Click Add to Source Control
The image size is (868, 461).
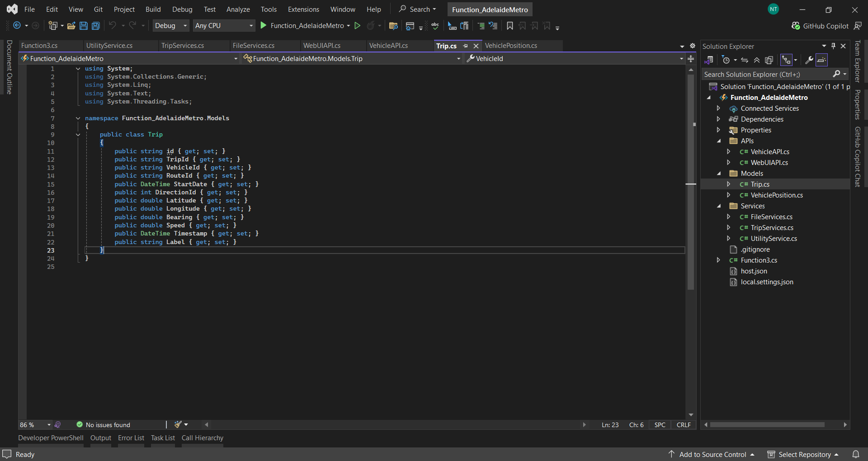(x=713, y=454)
